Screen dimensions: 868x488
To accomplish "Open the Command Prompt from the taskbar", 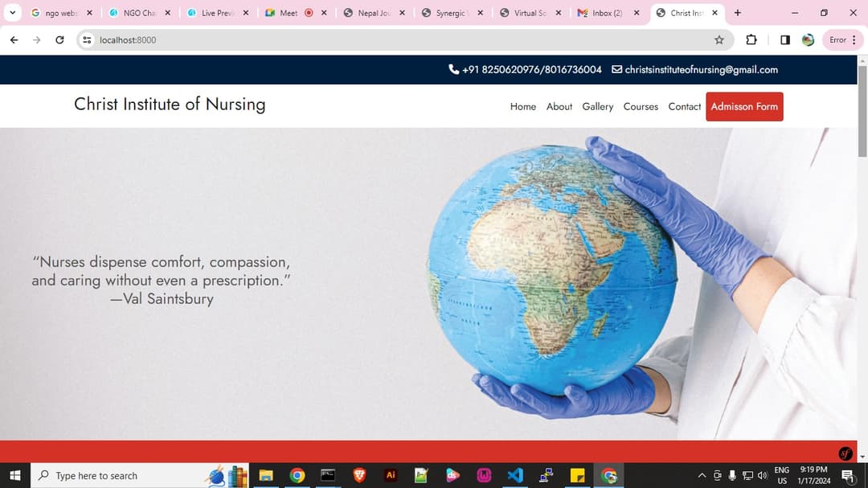I will tap(328, 475).
